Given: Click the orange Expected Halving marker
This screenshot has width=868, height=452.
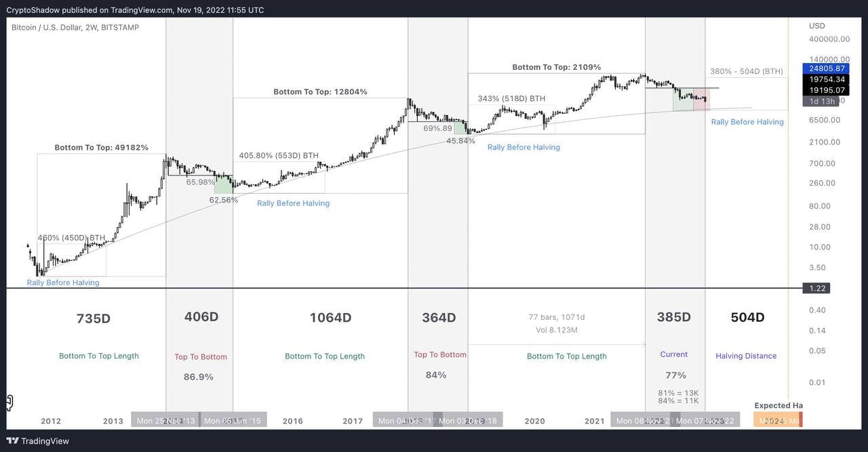Looking at the screenshot, I should point(778,419).
